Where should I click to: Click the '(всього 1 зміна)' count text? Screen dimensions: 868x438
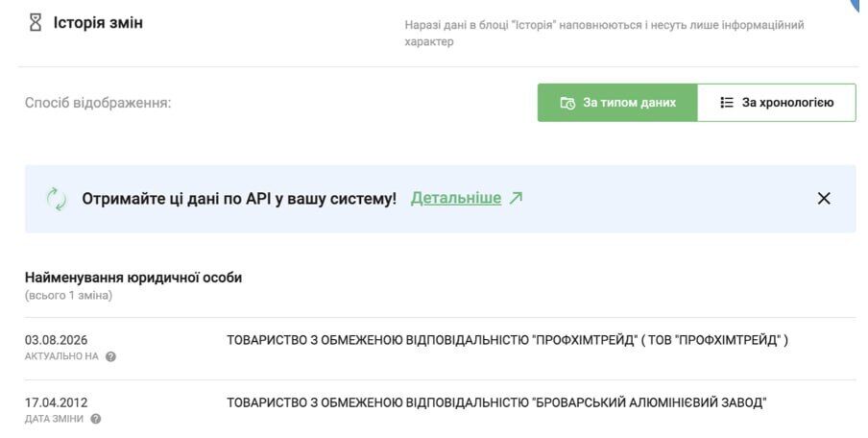click(x=68, y=295)
